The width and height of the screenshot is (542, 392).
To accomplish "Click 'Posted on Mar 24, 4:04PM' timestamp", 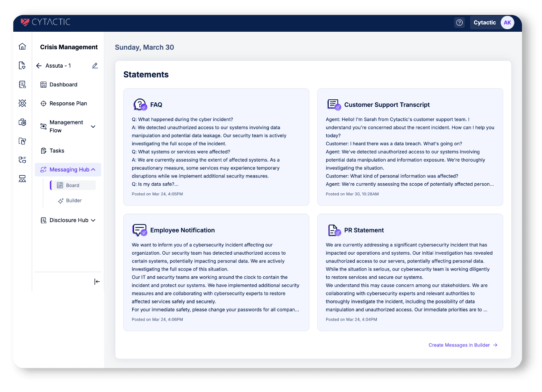I will tap(351, 320).
